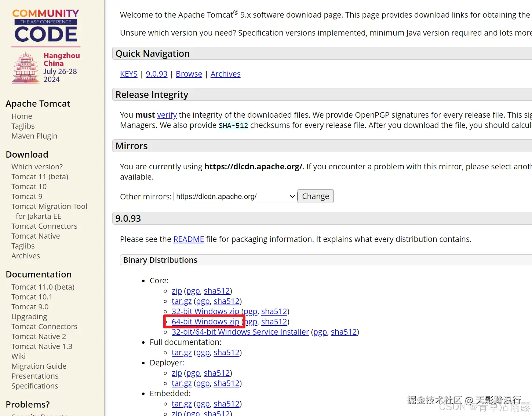
Task: Download the Full documentation tar.gz
Action: pyautogui.click(x=182, y=353)
